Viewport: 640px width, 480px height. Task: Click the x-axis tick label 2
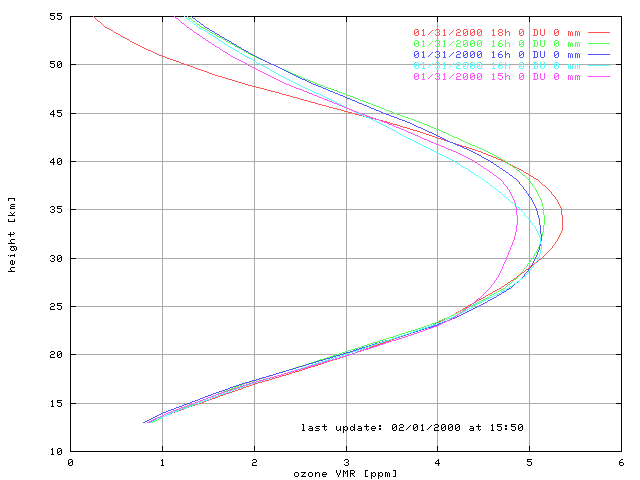pyautogui.click(x=254, y=462)
